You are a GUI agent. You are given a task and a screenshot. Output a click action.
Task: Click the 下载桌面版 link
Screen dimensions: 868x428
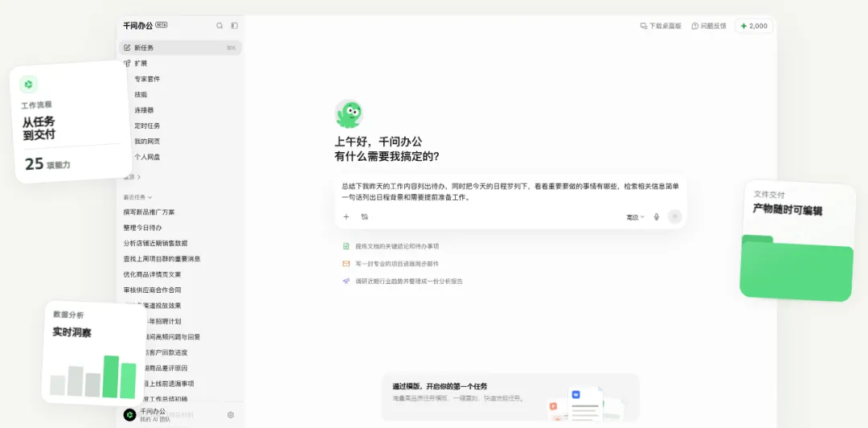coord(661,26)
